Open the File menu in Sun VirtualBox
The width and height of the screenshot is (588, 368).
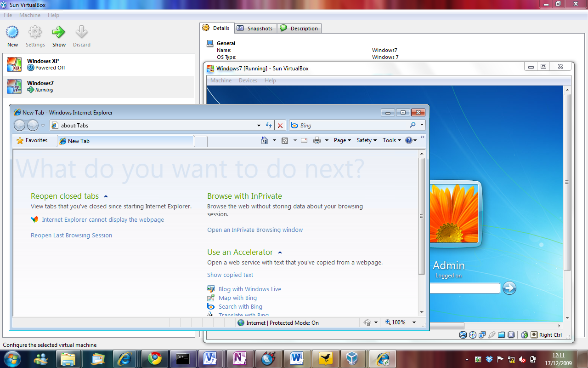point(8,15)
